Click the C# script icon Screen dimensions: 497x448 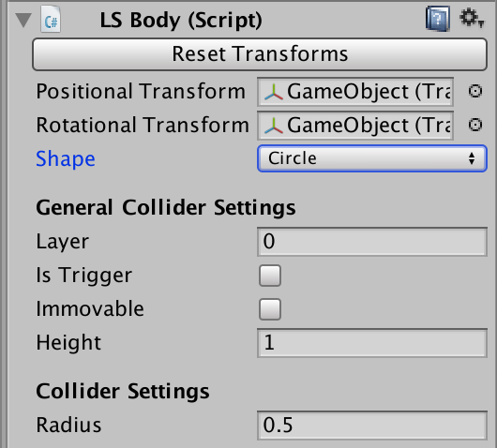point(51,20)
